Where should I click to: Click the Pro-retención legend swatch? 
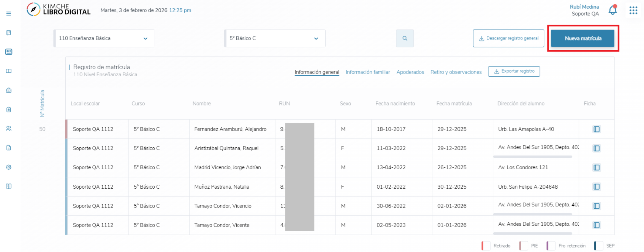pos(551,246)
